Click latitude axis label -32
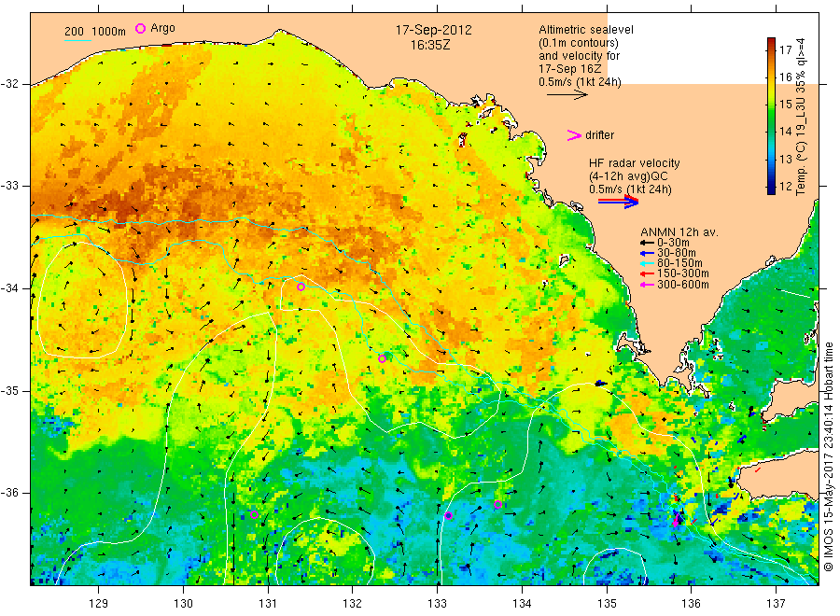This screenshot has height=616, width=840. coord(9,84)
